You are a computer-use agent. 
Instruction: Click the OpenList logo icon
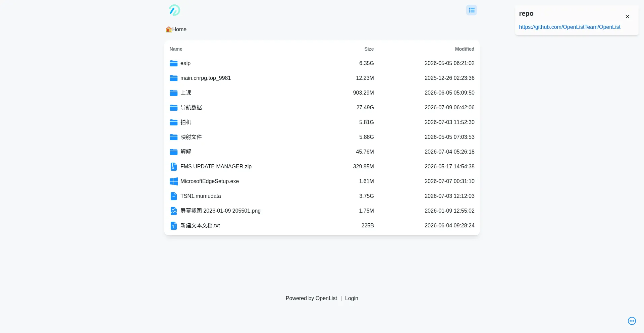(174, 10)
